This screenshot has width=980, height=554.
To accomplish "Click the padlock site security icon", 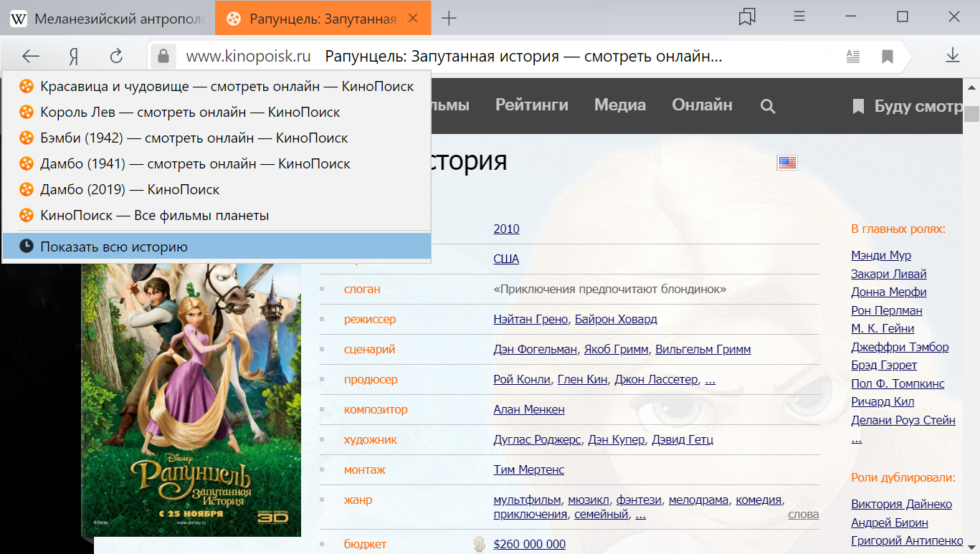I will pos(163,56).
